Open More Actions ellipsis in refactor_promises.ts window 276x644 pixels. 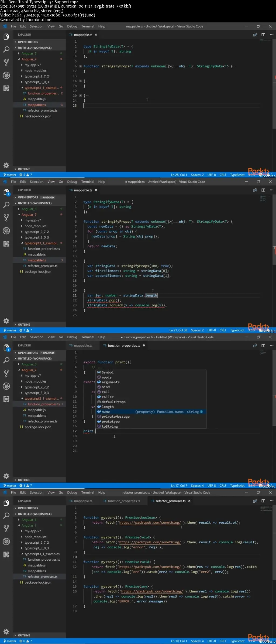click(271, 501)
